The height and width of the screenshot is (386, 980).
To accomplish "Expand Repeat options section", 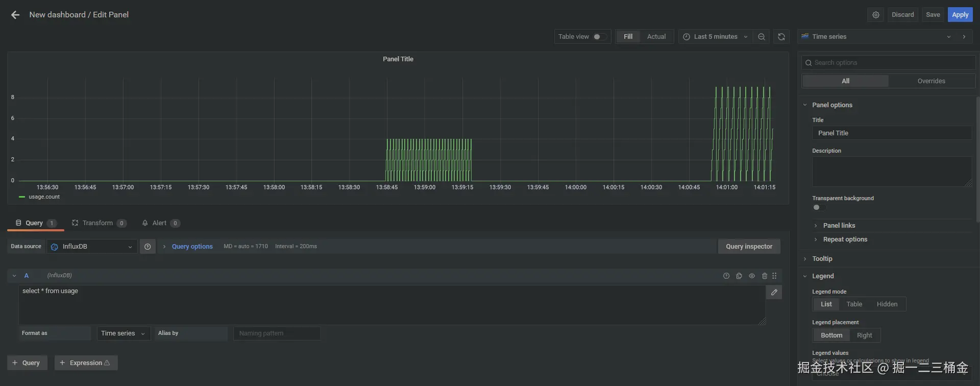I will click(845, 239).
